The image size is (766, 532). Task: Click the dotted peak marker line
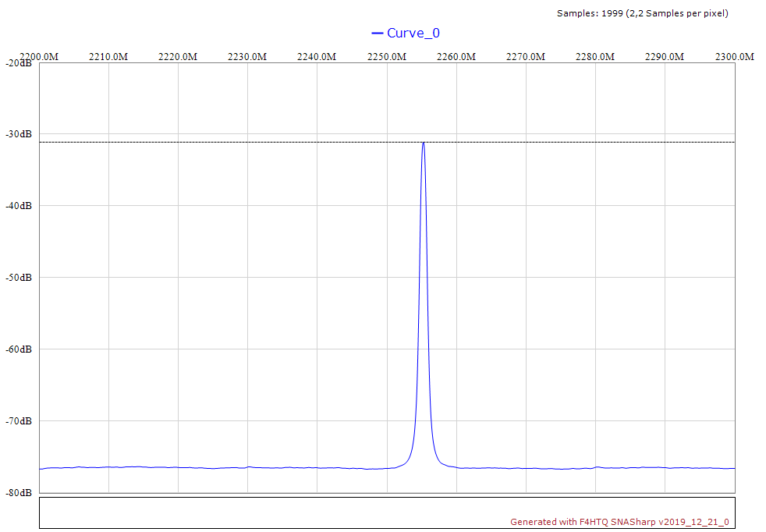click(x=234, y=142)
